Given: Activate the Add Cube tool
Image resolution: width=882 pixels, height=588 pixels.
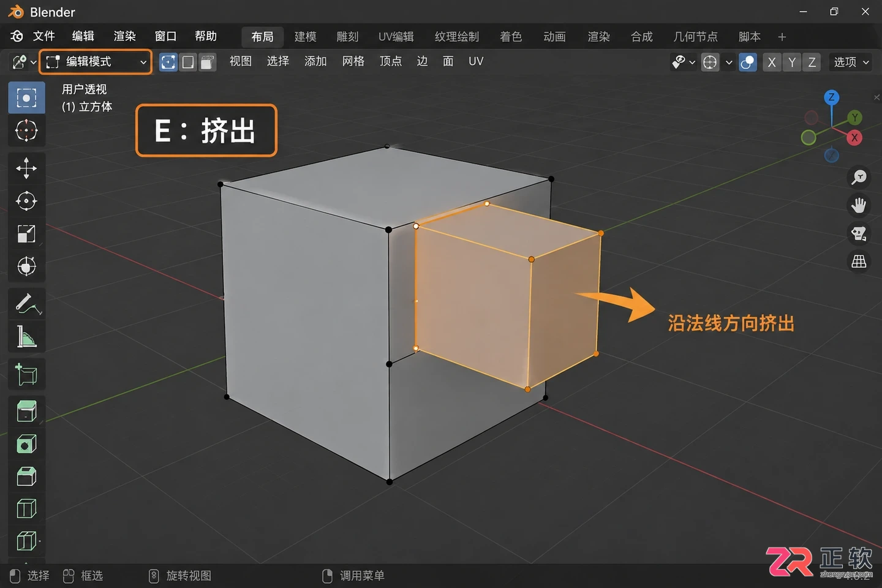Looking at the screenshot, I should [x=26, y=374].
